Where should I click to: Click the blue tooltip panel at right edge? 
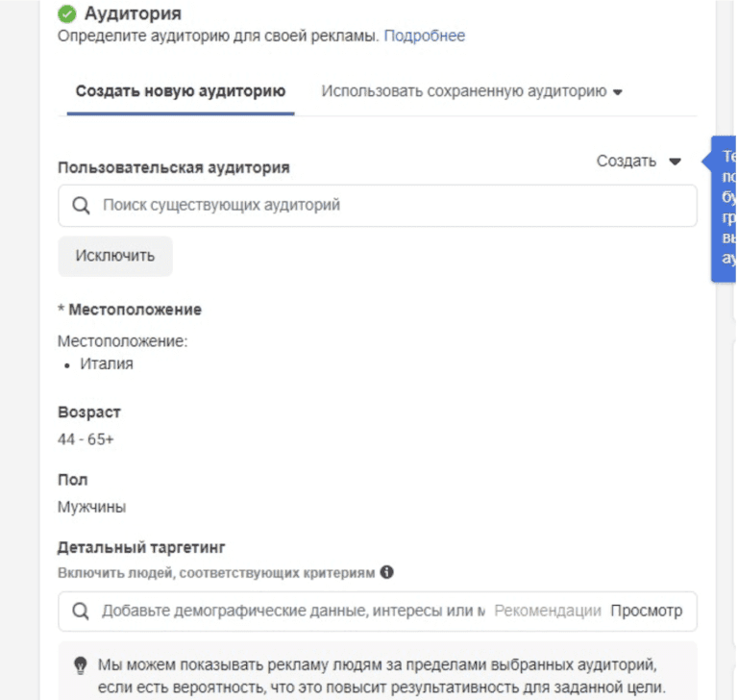[x=724, y=210]
